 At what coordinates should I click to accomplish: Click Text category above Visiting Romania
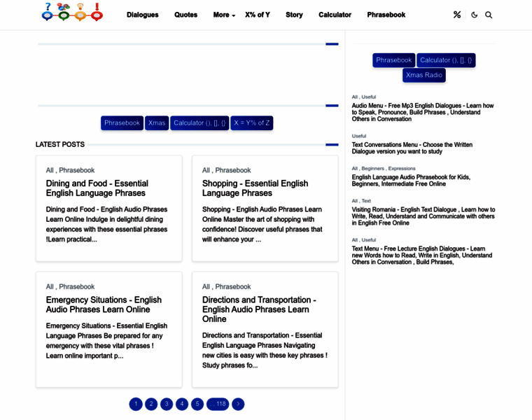pyautogui.click(x=366, y=200)
